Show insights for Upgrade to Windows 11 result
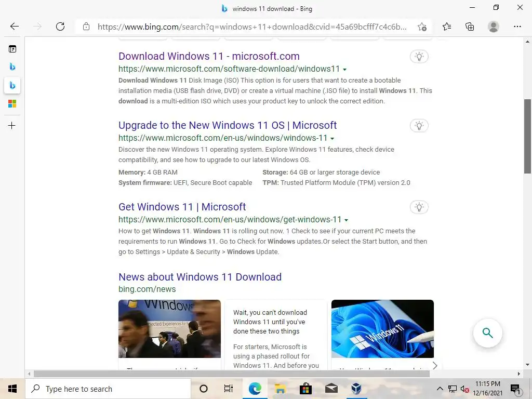Image resolution: width=532 pixels, height=399 pixels. click(x=419, y=126)
